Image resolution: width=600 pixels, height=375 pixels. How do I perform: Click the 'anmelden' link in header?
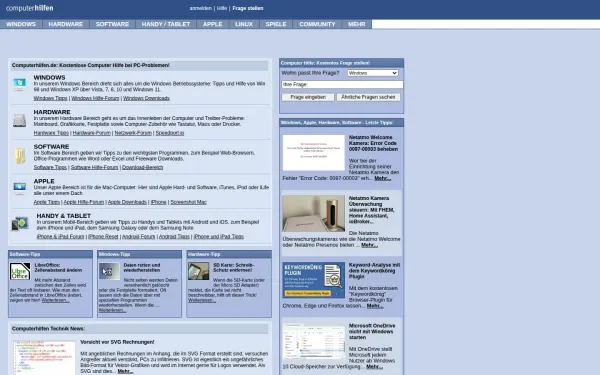click(201, 8)
